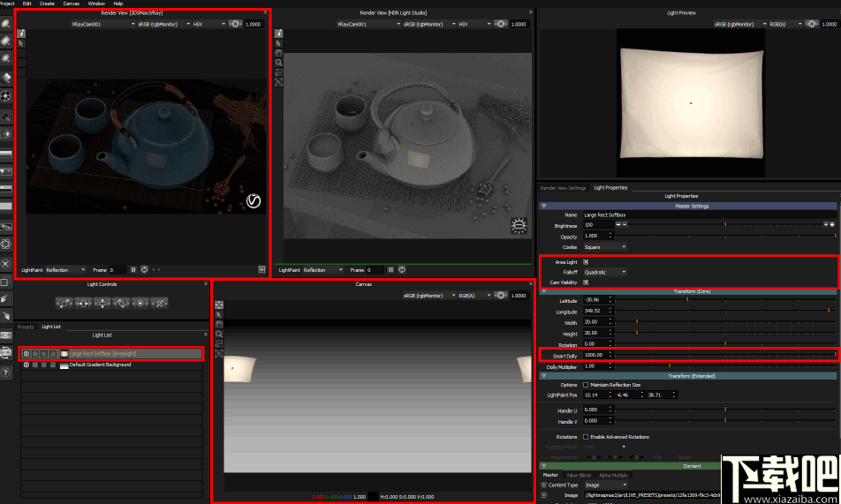This screenshot has height=504, width=841.
Task: Click HDR sidebar icon
Action: 6,335
